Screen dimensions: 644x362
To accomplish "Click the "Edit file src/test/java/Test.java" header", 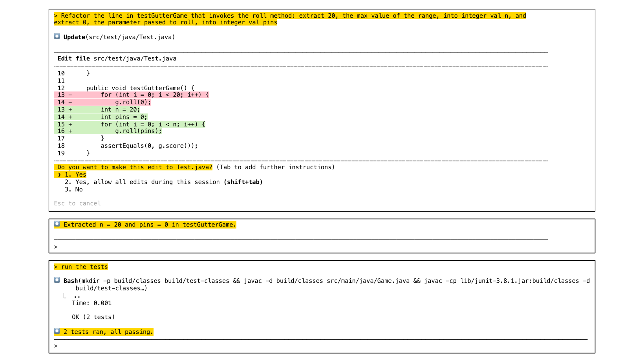I will point(117,59).
